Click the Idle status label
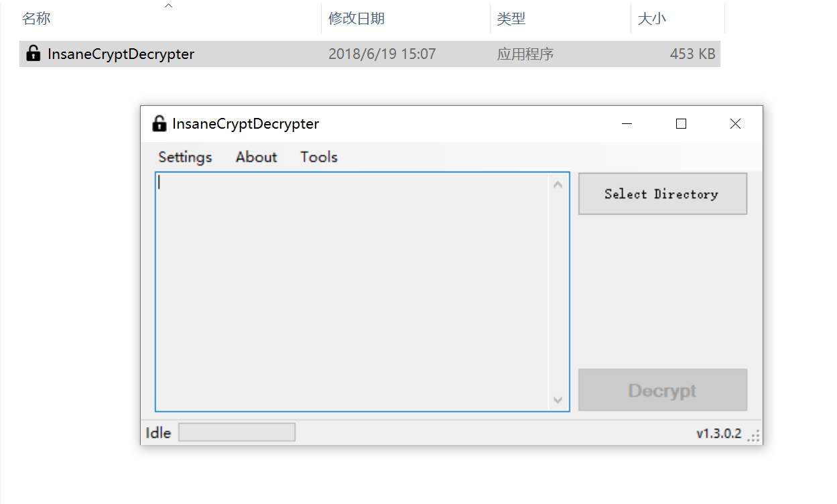The image size is (837, 504). (x=158, y=433)
